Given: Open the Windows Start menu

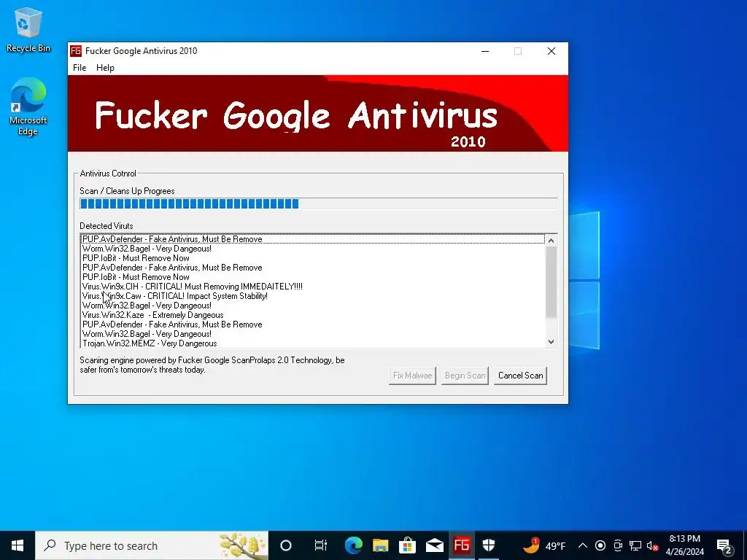Looking at the screenshot, I should pyautogui.click(x=18, y=545).
